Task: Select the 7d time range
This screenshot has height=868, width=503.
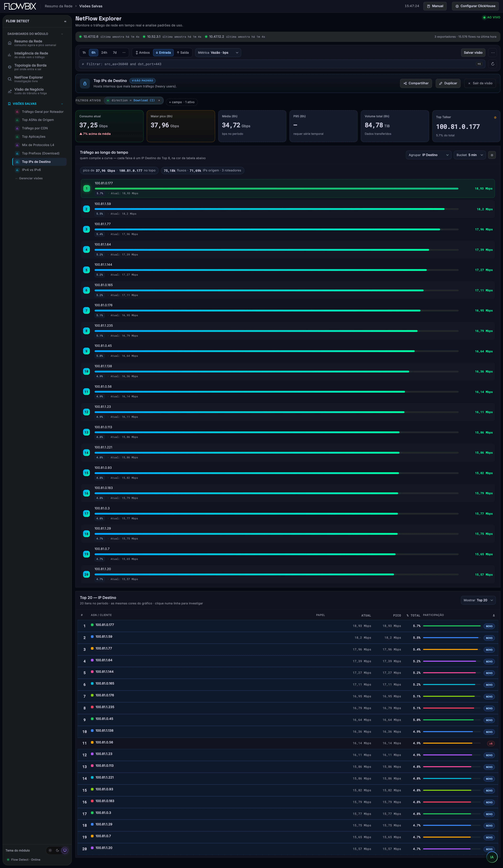Action: (x=115, y=53)
